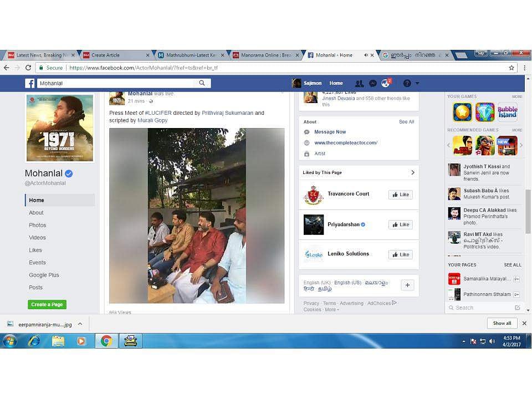Image resolution: width=532 pixels, height=399 pixels.
Task: Switch to the Create Article tab
Action: point(116,55)
